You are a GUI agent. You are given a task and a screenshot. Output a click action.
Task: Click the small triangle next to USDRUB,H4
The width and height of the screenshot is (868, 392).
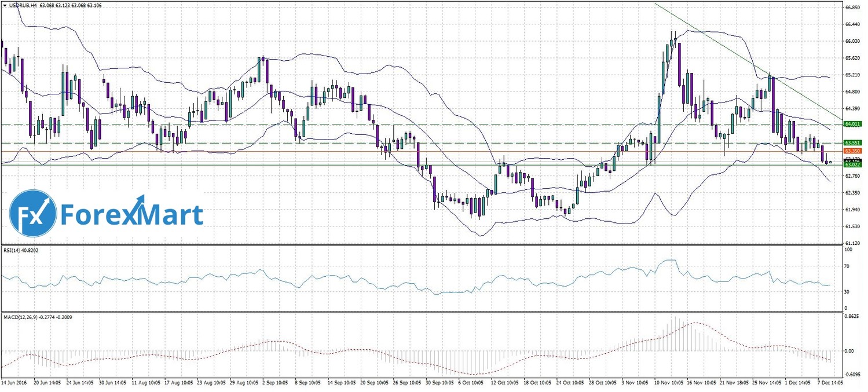(x=5, y=5)
